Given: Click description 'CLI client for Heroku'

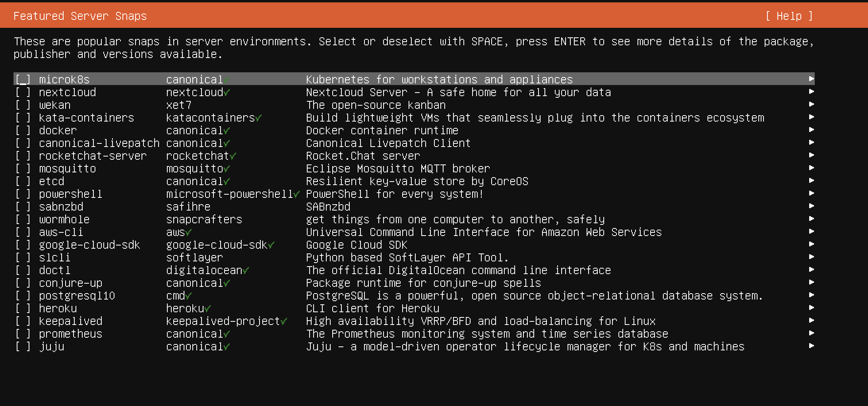Looking at the screenshot, I should pyautogui.click(x=372, y=308).
